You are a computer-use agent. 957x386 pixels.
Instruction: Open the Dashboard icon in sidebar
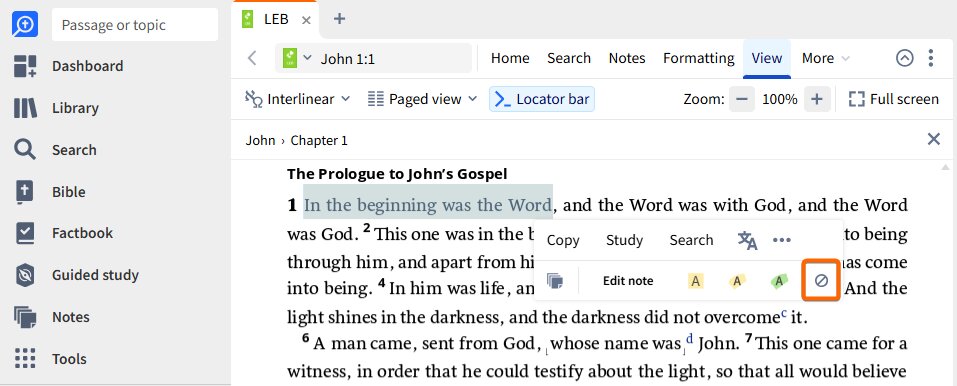click(x=25, y=66)
